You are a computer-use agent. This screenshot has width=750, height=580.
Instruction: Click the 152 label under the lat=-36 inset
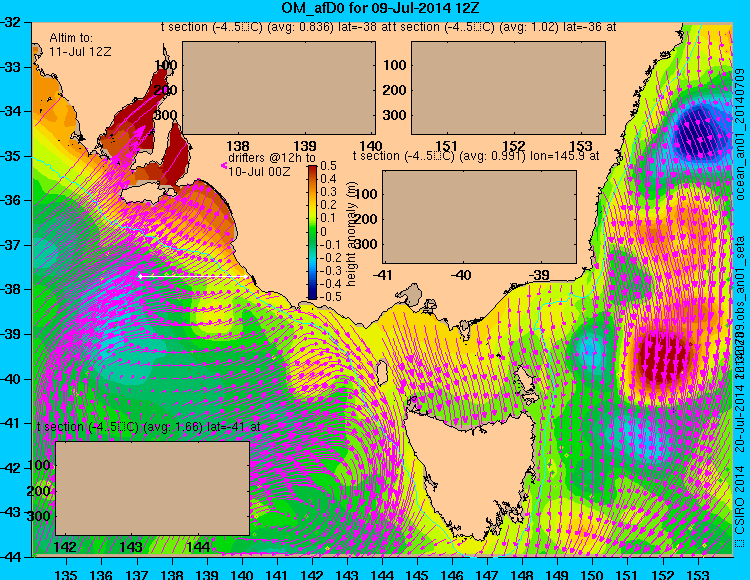click(x=513, y=145)
